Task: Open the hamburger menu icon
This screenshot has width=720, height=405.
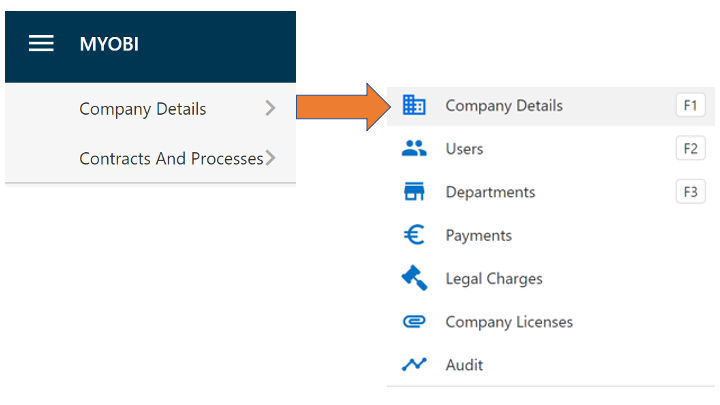Action: 41,44
